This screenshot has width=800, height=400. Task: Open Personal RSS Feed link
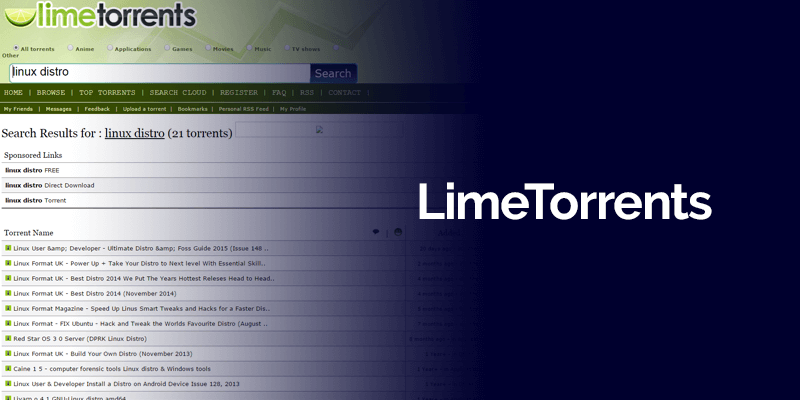pyautogui.click(x=243, y=109)
